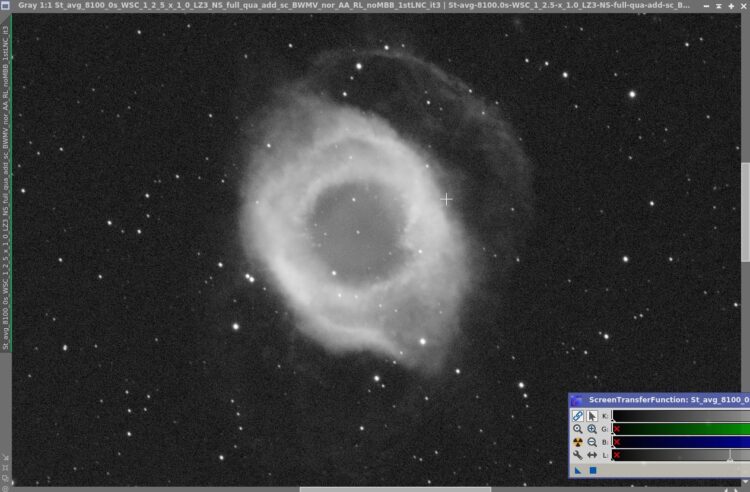
Task: Click the Auto Stretch radiation icon
Action: pos(578,442)
